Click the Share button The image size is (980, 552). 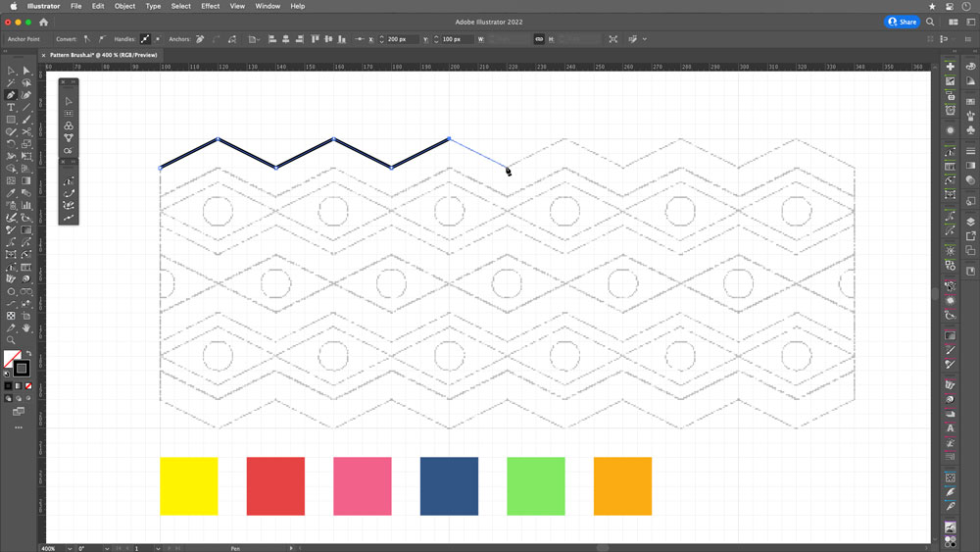pos(903,22)
